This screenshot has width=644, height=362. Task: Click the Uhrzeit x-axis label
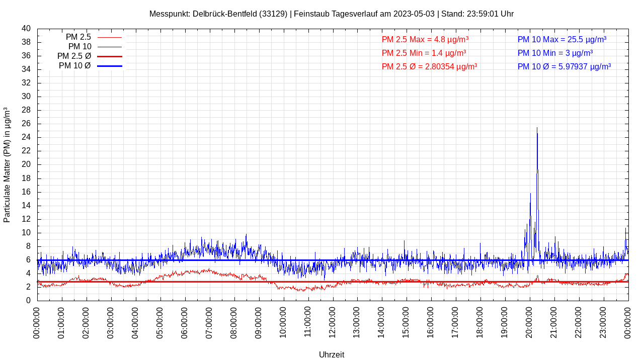coord(332,354)
